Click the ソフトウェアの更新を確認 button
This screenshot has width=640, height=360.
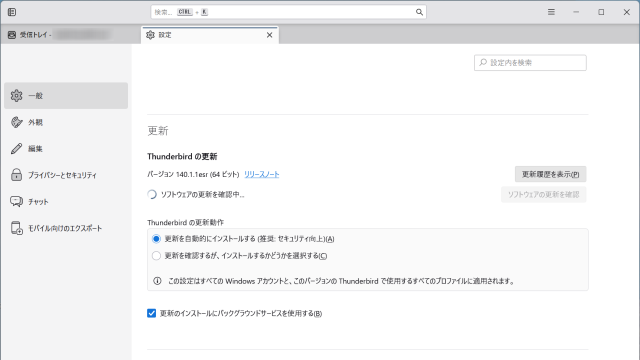click(x=543, y=195)
